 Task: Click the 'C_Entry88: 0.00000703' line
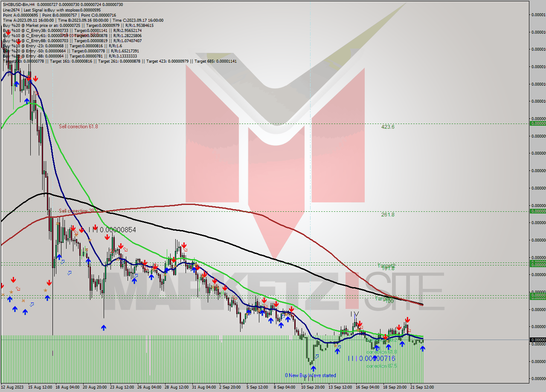72,40
